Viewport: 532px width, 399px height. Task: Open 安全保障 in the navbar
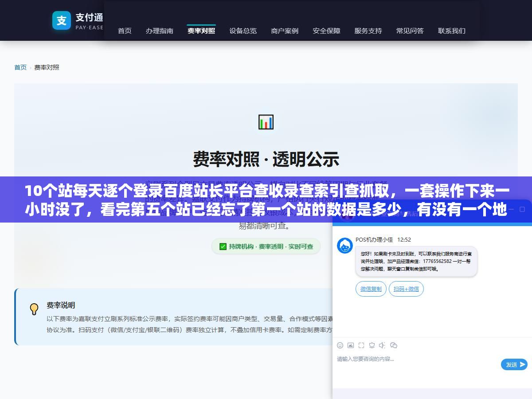pyautogui.click(x=327, y=31)
